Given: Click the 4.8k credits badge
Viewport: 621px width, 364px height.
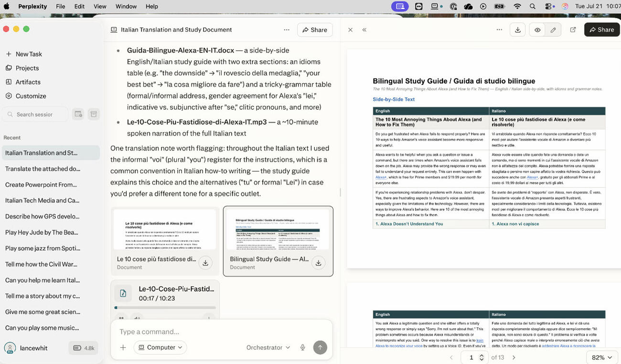Looking at the screenshot, I should tap(84, 348).
